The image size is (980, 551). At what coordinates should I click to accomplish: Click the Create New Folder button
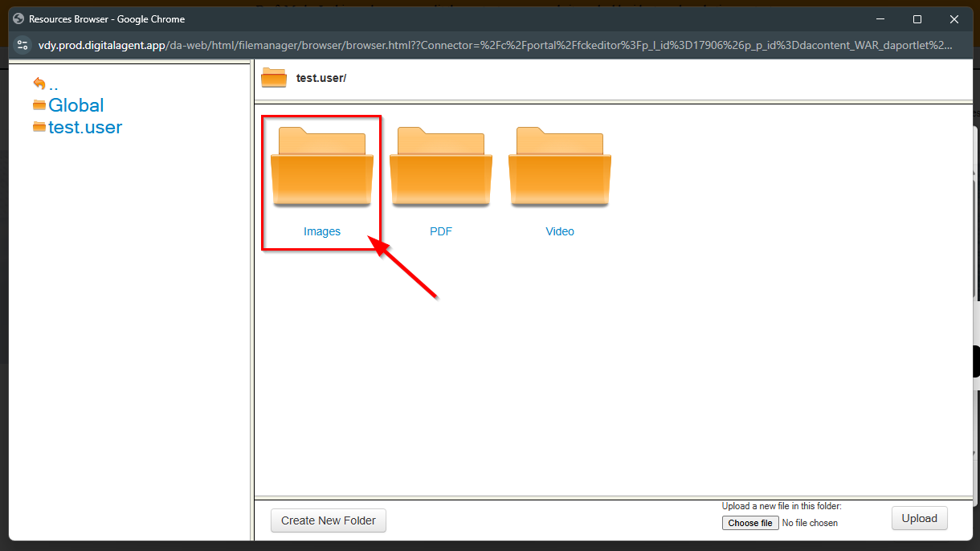pos(329,520)
